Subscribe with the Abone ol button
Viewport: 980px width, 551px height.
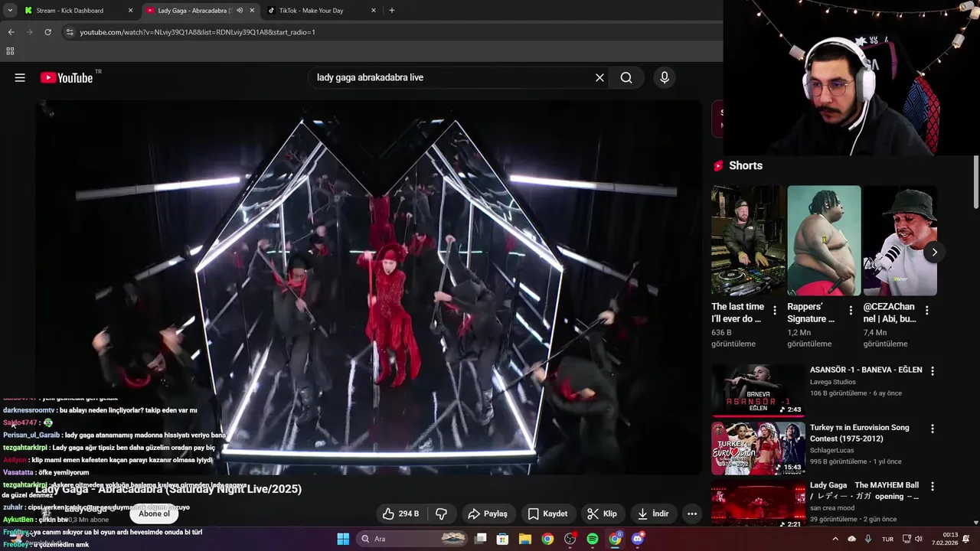pyautogui.click(x=155, y=514)
